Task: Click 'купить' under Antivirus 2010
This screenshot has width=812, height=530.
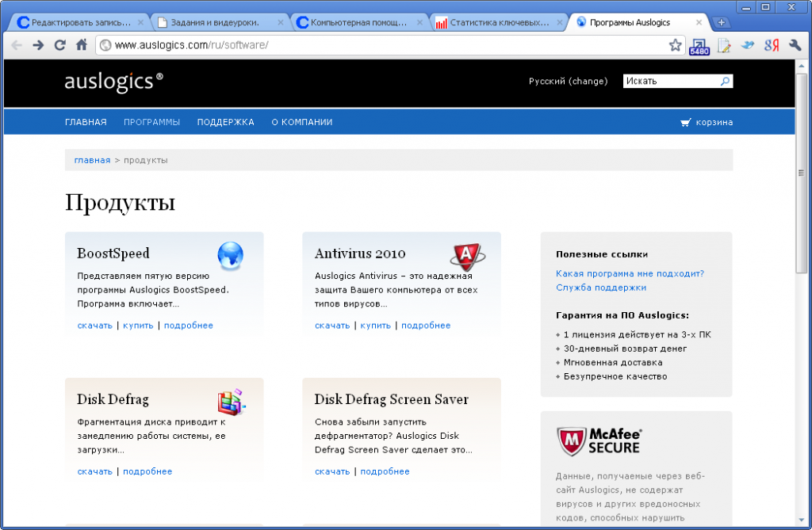Action: coord(375,326)
